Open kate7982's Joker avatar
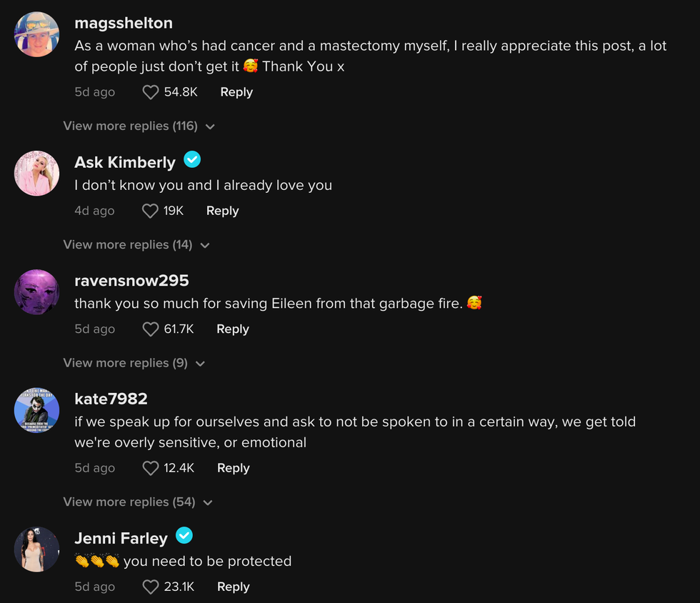 tap(36, 410)
